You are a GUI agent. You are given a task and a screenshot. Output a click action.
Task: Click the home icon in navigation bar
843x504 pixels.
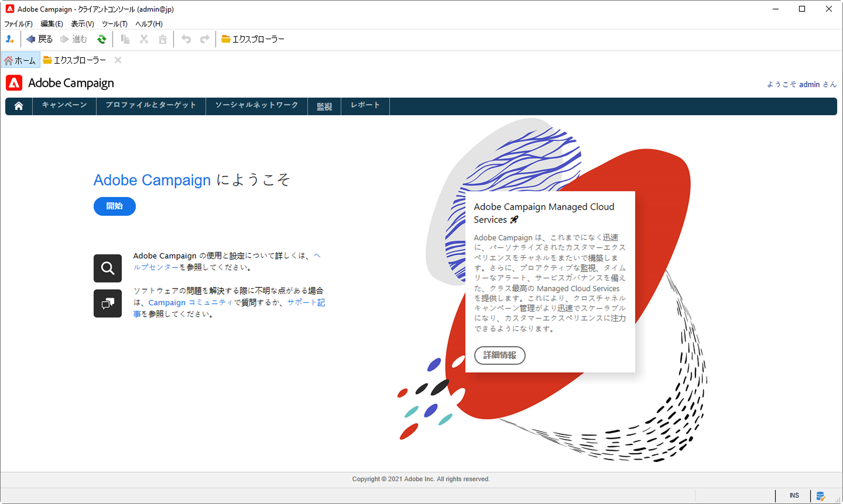point(19,106)
